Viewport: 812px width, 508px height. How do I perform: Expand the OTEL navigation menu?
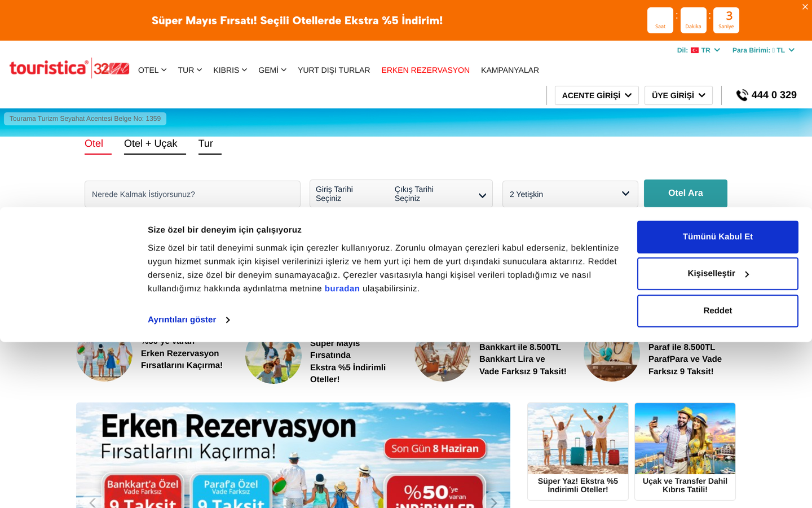[x=152, y=70]
